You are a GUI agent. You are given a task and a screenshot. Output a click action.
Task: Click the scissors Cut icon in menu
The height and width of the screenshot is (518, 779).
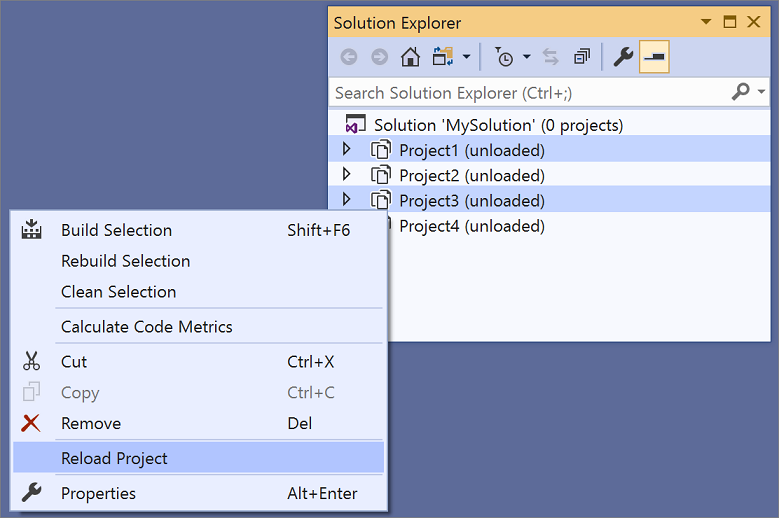coord(31,361)
